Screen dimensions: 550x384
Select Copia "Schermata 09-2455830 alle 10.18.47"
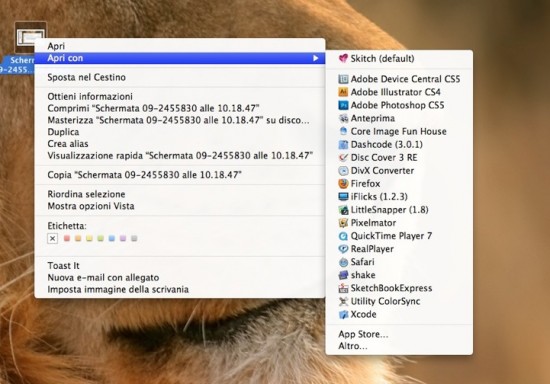[180, 175]
